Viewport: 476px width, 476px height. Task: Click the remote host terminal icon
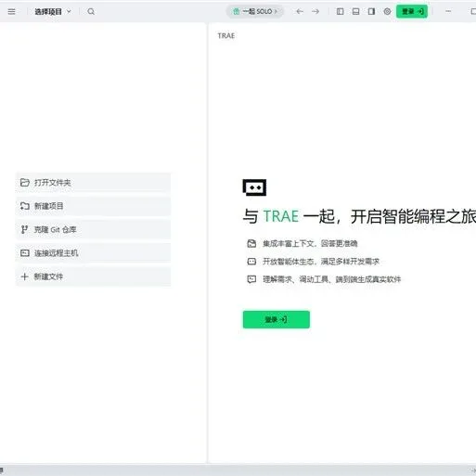click(25, 253)
